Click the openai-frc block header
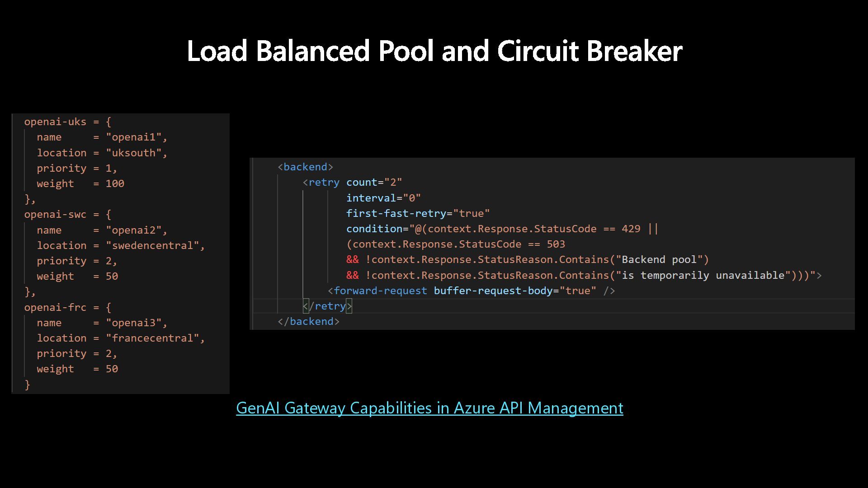This screenshot has height=488, width=868. click(x=67, y=307)
